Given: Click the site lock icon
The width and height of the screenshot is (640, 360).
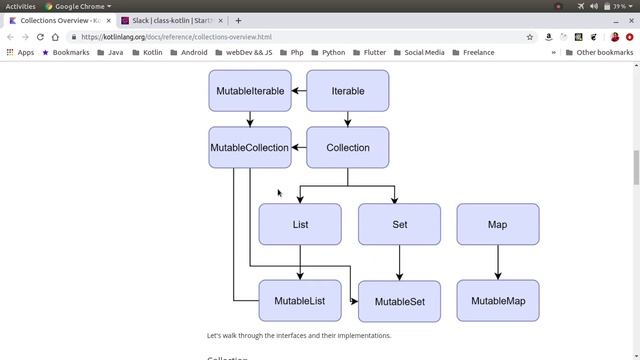Looking at the screenshot, I should coord(73,37).
